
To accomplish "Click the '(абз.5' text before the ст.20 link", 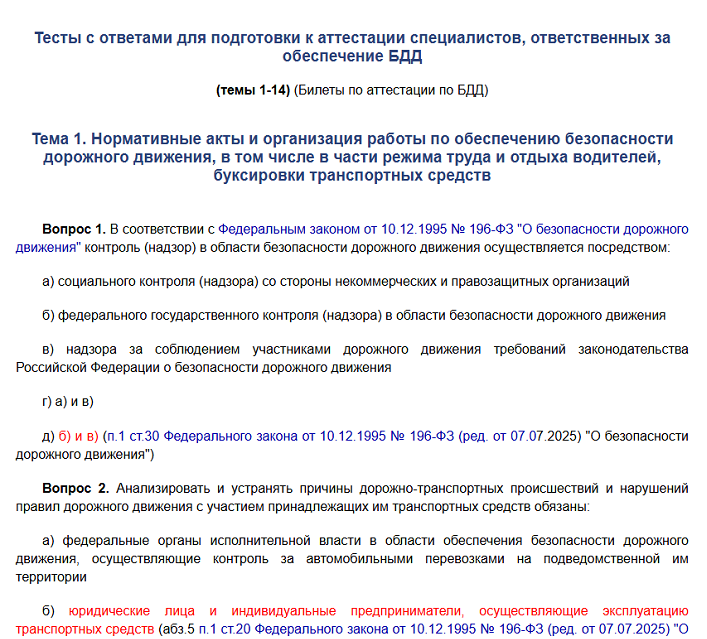I will point(176,629).
